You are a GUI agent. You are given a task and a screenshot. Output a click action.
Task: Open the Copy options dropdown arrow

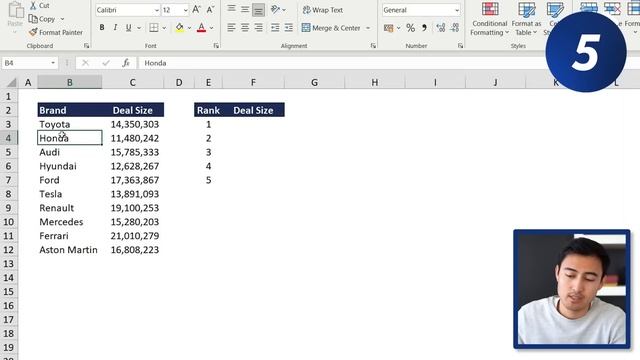pyautogui.click(x=62, y=19)
